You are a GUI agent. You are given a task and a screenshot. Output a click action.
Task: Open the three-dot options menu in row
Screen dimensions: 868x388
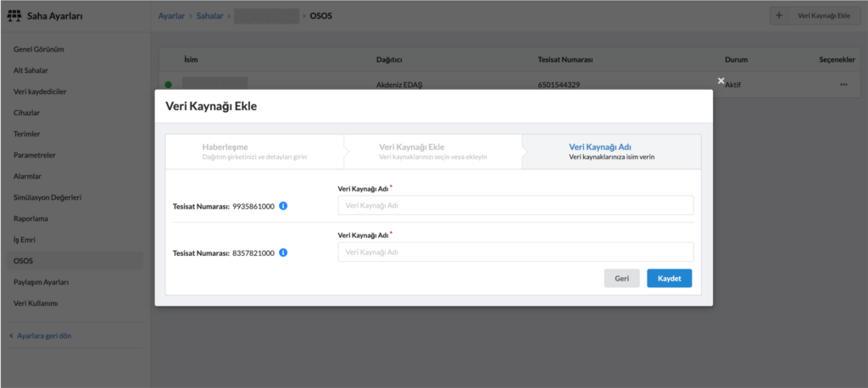click(x=843, y=85)
